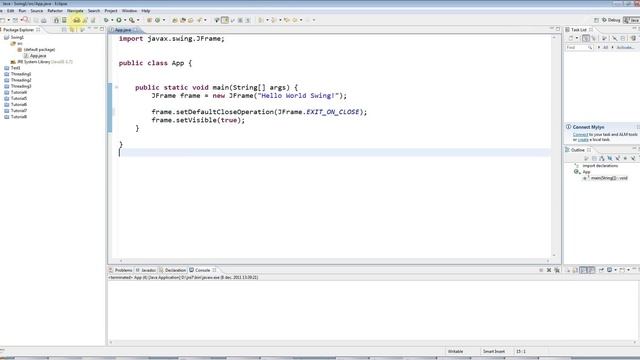
Task: Open the Run launch dropdown arrow
Action: point(124,20)
